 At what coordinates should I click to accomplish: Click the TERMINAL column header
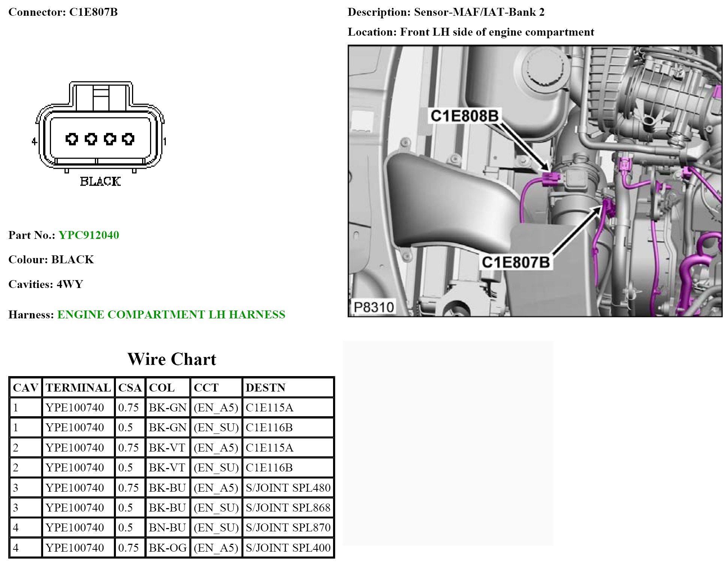[78, 387]
